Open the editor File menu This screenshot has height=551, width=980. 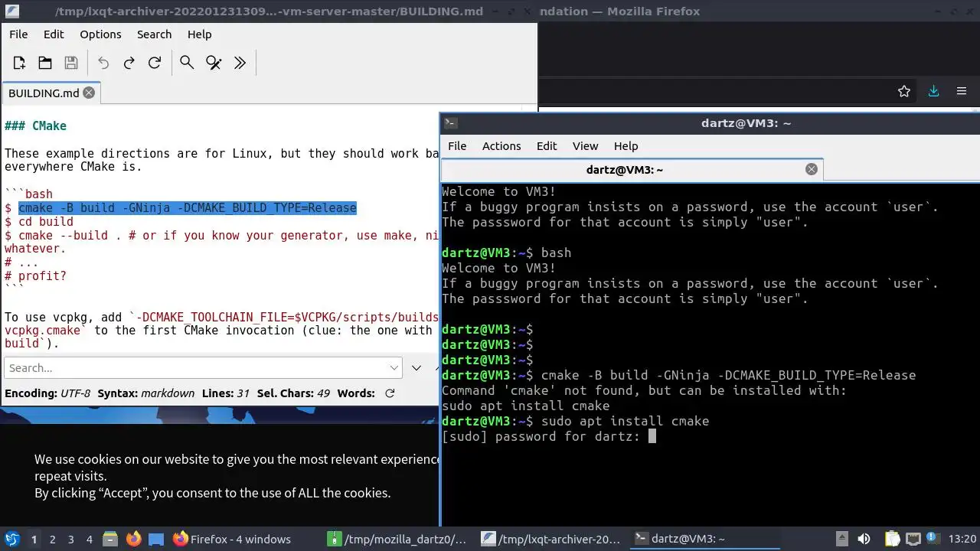18,34
